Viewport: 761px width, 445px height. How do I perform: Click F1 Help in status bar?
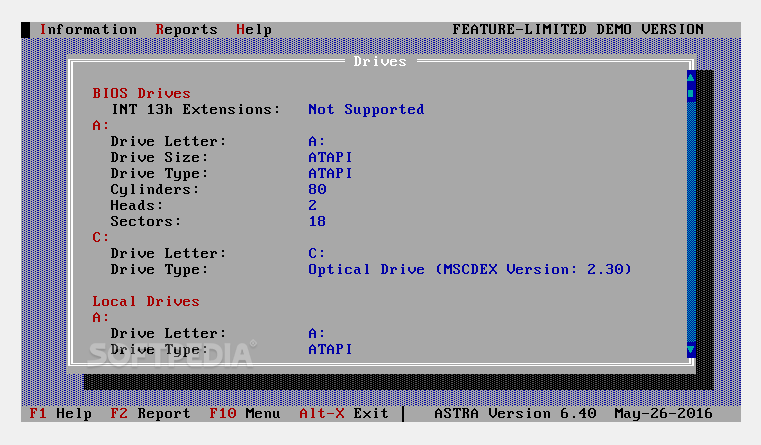pos(61,413)
